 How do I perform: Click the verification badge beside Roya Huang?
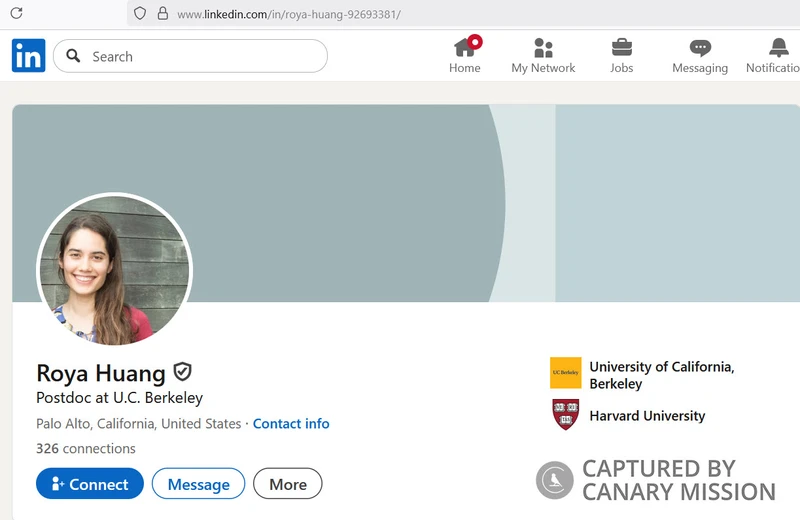pyautogui.click(x=182, y=372)
